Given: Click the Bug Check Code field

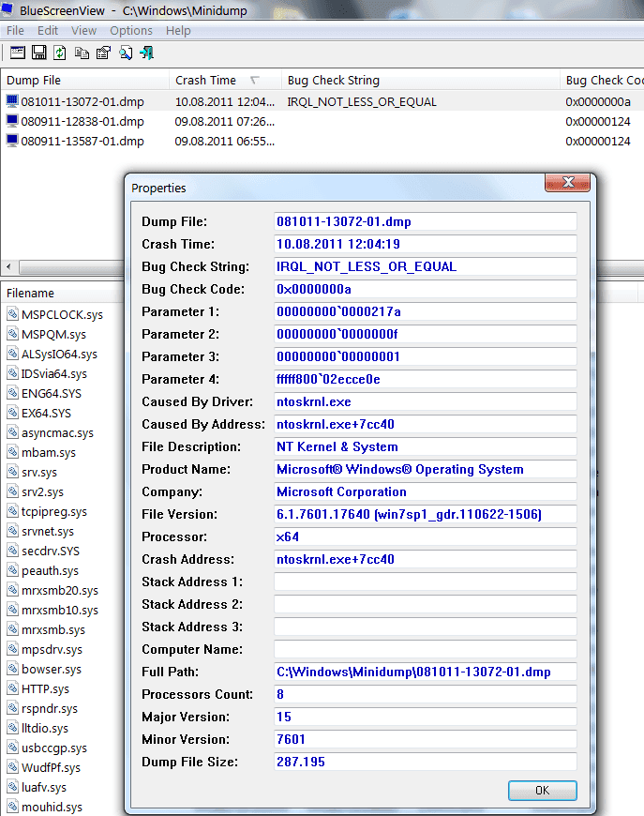Looking at the screenshot, I should (425, 289).
